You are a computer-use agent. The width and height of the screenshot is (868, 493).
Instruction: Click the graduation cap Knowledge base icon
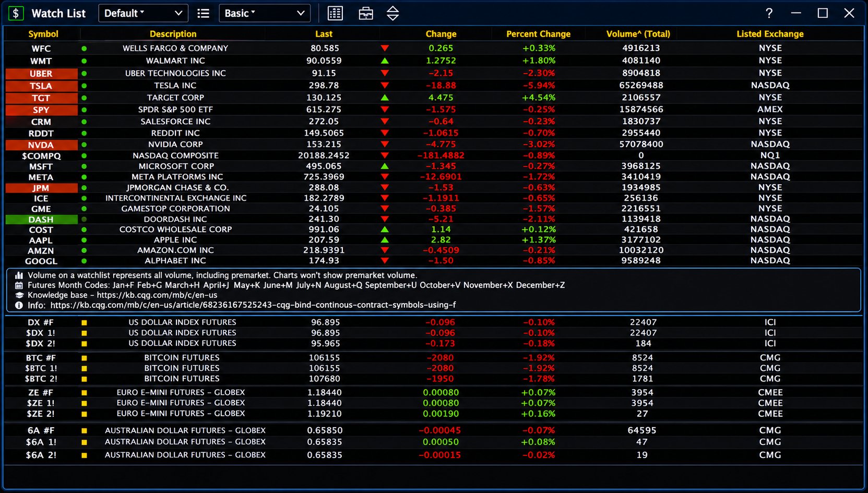[x=19, y=295]
